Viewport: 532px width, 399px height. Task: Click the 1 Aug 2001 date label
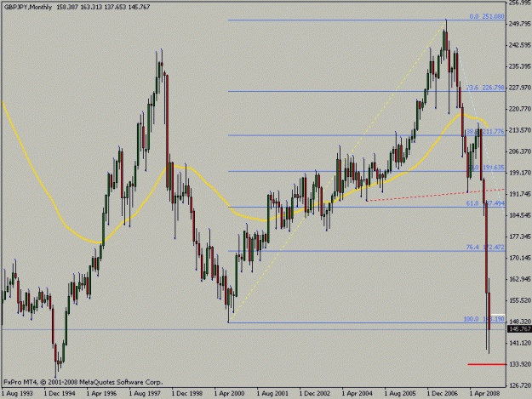272,393
